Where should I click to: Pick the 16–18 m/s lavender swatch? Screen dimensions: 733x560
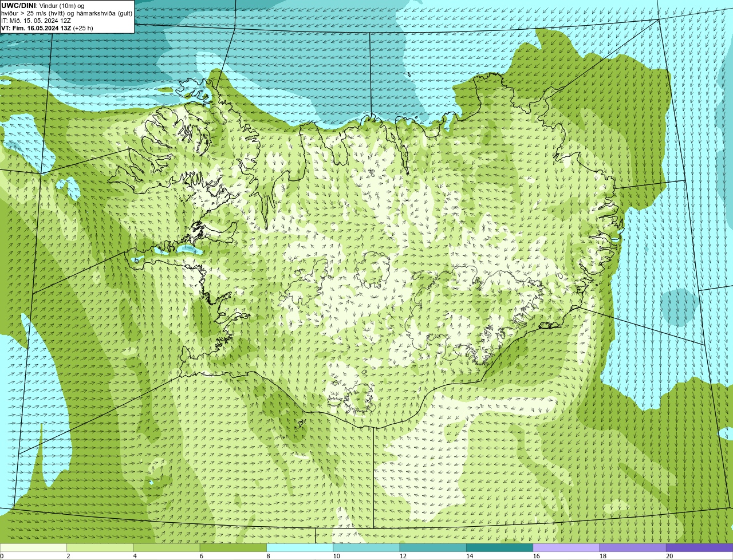566,547
